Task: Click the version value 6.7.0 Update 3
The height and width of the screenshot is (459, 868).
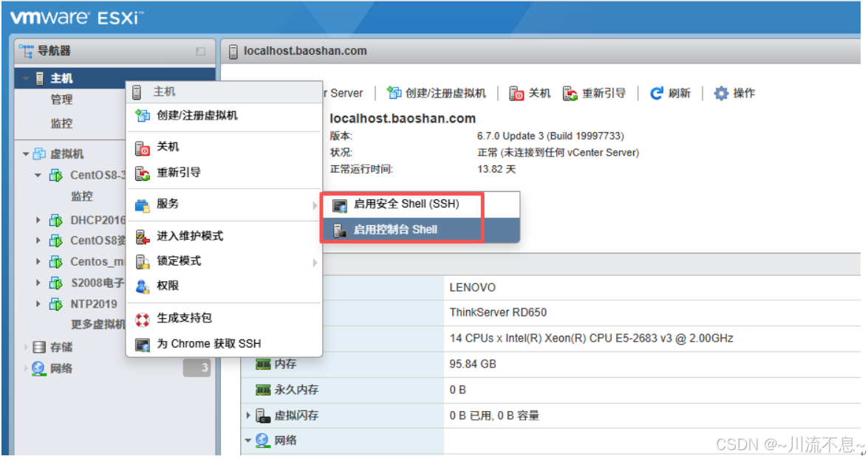Action: point(550,136)
